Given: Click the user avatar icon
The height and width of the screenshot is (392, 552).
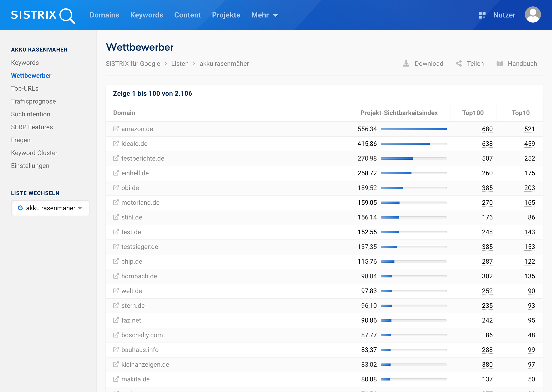Looking at the screenshot, I should pyautogui.click(x=532, y=15).
